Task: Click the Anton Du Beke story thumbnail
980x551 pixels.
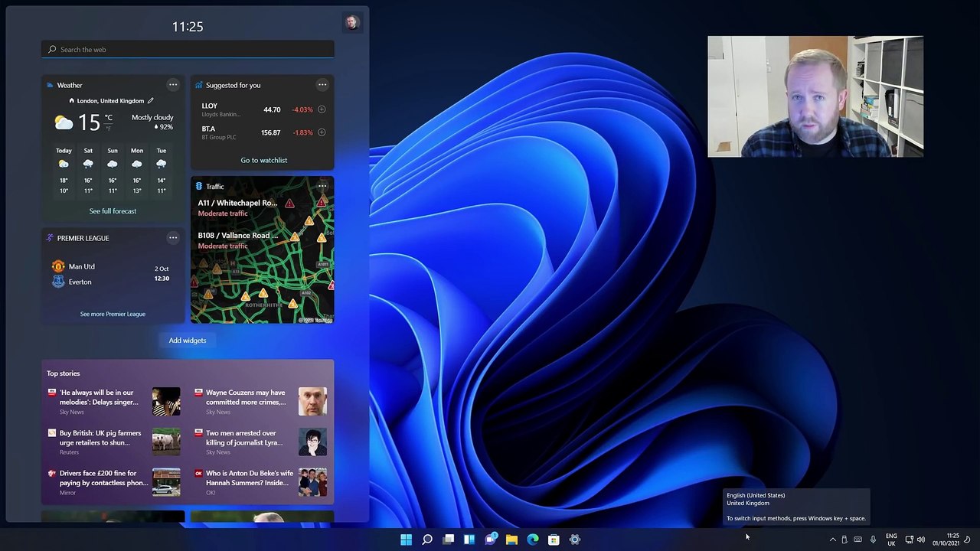Action: click(312, 483)
